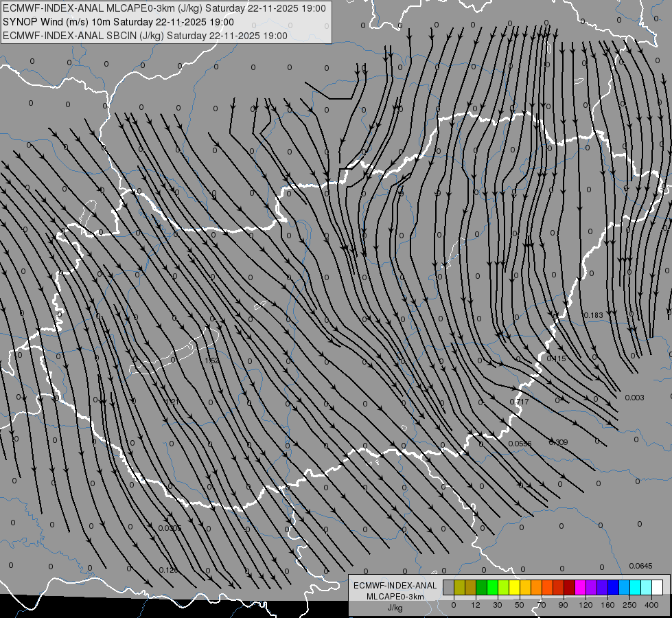The width and height of the screenshot is (672, 618).
Task: Click the legend's ECMWF-INDEX-ANAL label
Action: [x=395, y=586]
